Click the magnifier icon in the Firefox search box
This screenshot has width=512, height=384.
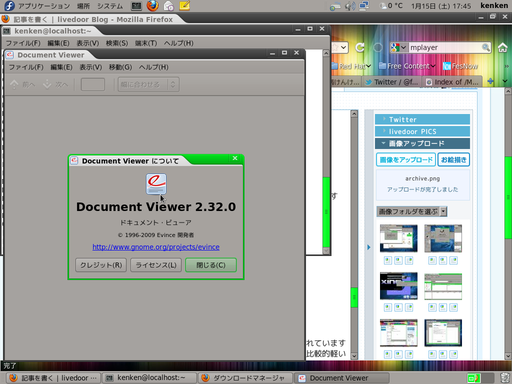486,48
